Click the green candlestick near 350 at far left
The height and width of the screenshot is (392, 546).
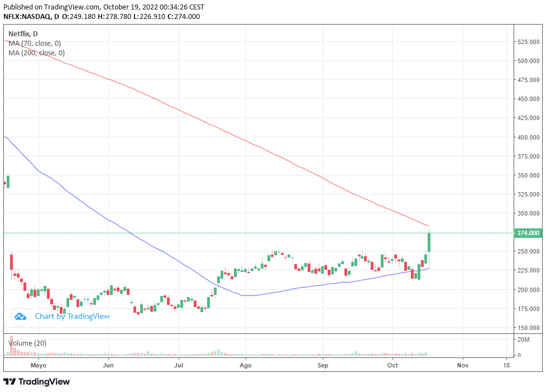point(8,181)
